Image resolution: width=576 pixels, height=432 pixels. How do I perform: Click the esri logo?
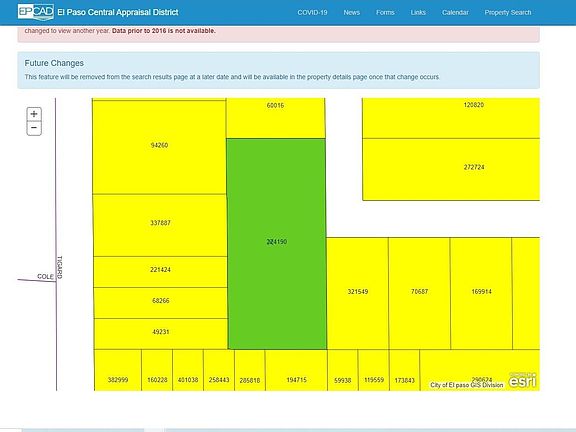(x=522, y=381)
